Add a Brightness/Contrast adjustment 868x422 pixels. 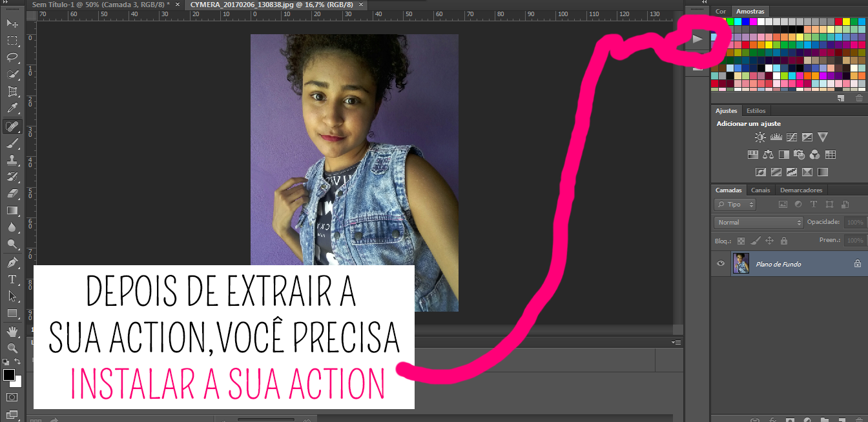point(760,137)
